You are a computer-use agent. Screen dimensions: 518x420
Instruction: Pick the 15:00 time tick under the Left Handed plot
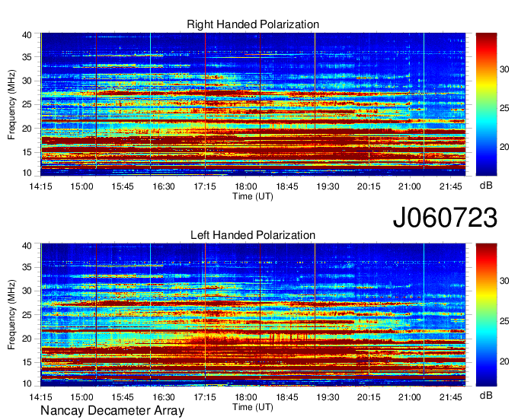(x=82, y=397)
